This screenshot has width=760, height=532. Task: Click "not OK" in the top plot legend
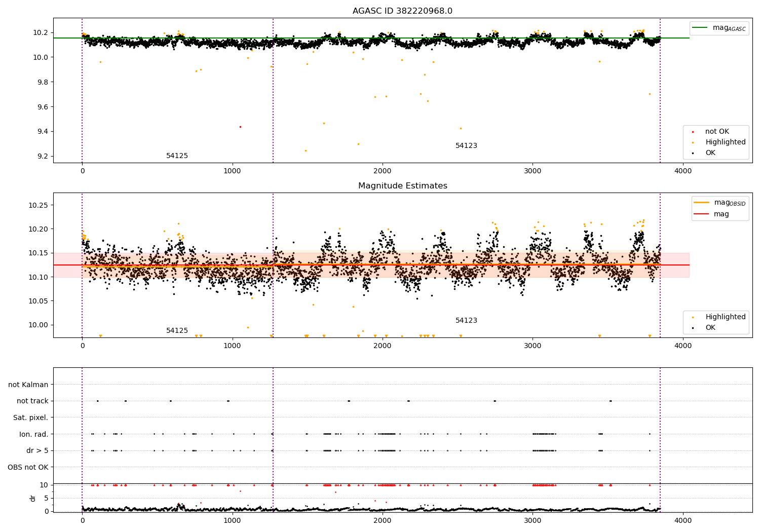click(717, 132)
